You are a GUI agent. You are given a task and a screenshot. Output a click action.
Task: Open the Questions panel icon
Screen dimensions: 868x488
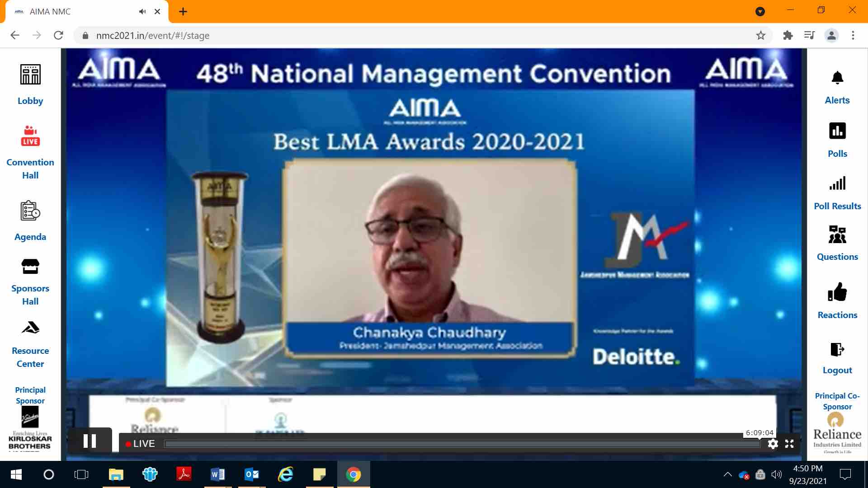(x=837, y=235)
